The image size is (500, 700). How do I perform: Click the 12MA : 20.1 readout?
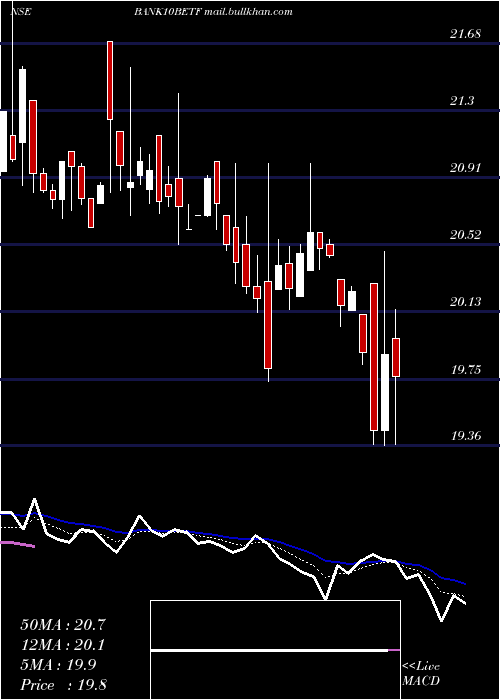[63, 645]
